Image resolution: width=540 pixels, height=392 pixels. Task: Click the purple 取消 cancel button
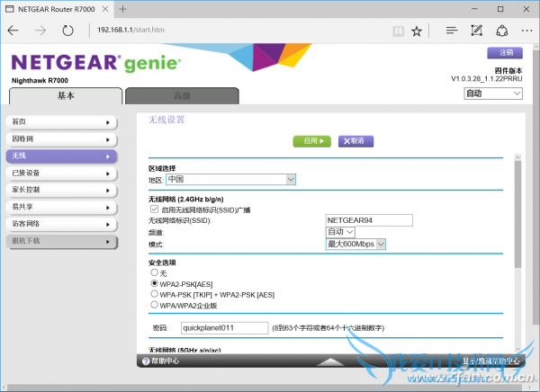[355, 141]
